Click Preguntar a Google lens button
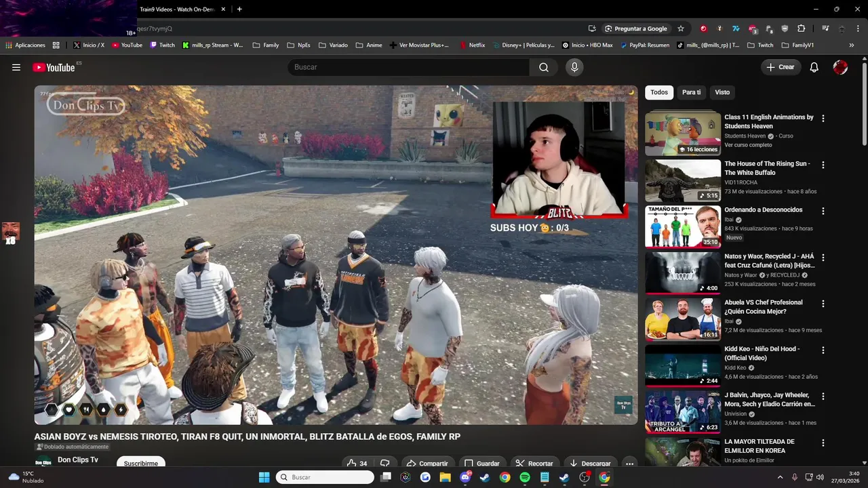868x488 pixels. pyautogui.click(x=635, y=28)
